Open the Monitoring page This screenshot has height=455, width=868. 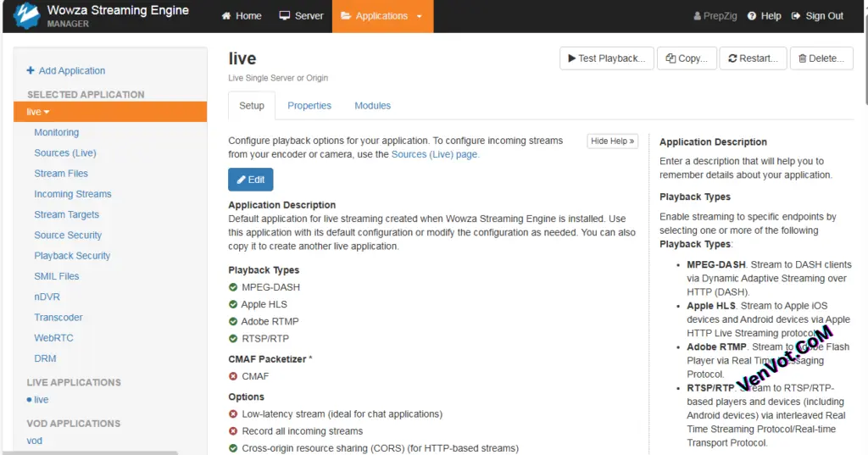57,132
